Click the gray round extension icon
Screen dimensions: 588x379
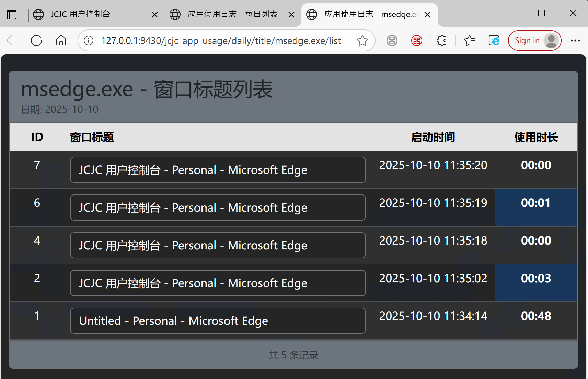[x=392, y=41]
